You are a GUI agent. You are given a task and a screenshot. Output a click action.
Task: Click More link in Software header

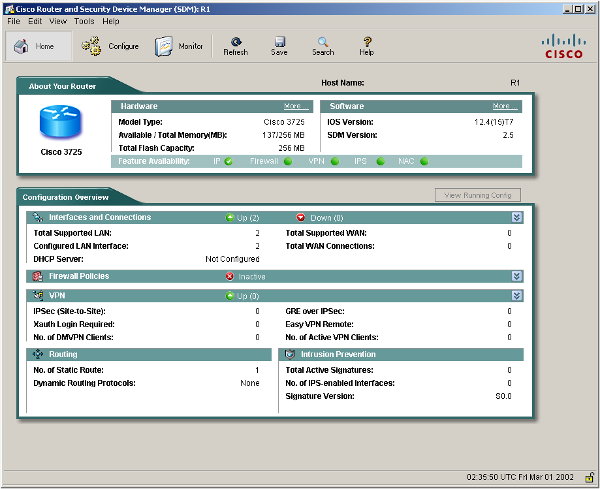[x=504, y=106]
